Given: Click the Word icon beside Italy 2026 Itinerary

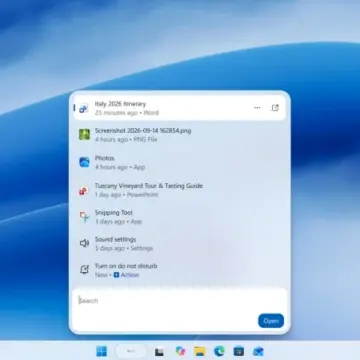Looking at the screenshot, I should [x=84, y=108].
